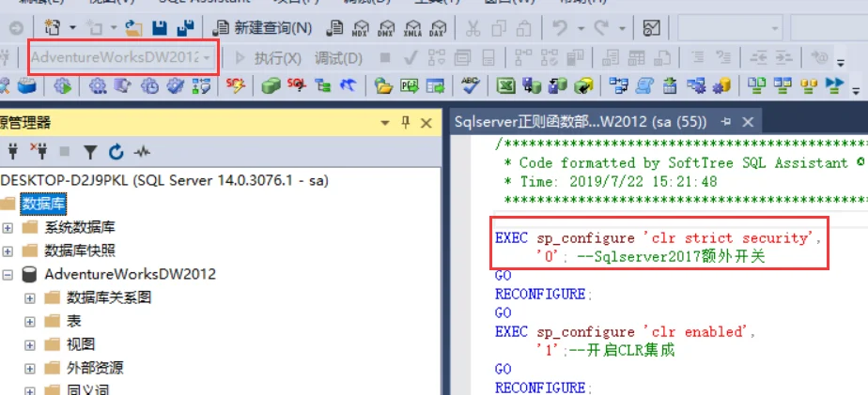Click the DAX query icon
This screenshot has width=868, height=395.
[x=439, y=27]
